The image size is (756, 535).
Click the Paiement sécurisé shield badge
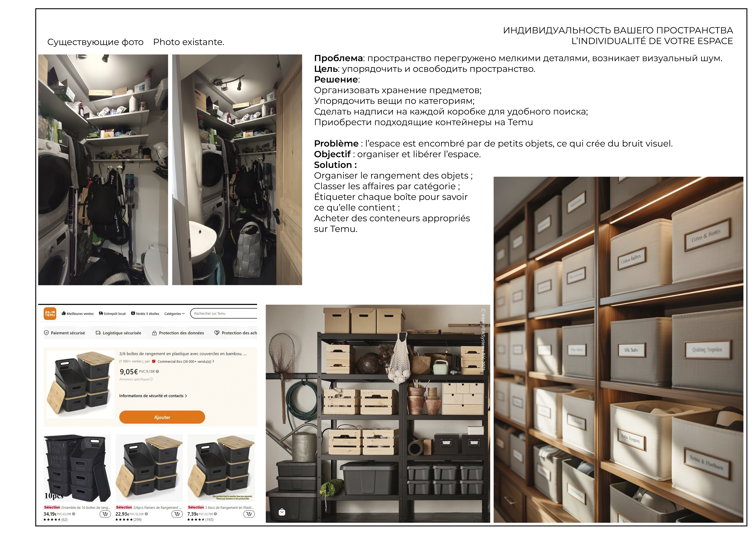tap(65, 333)
